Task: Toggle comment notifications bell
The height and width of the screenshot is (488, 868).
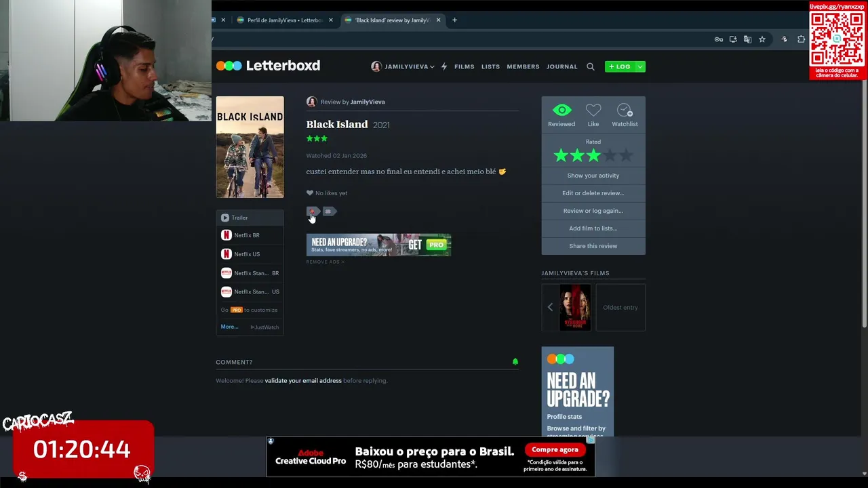Action: coord(515,362)
